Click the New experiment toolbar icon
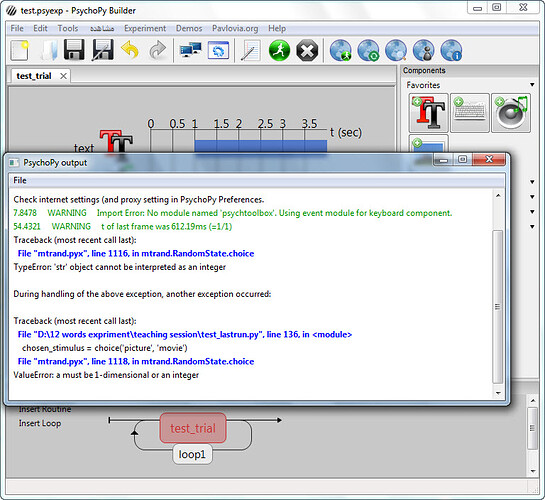The height and width of the screenshot is (500, 545). click(x=19, y=51)
